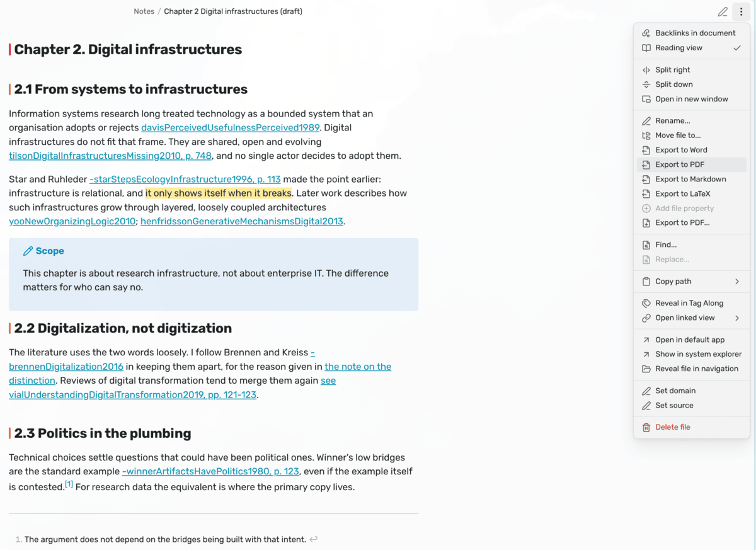The image size is (756, 550).
Task: Follow the brennenDigitalization2016 citation link
Action: (x=66, y=367)
